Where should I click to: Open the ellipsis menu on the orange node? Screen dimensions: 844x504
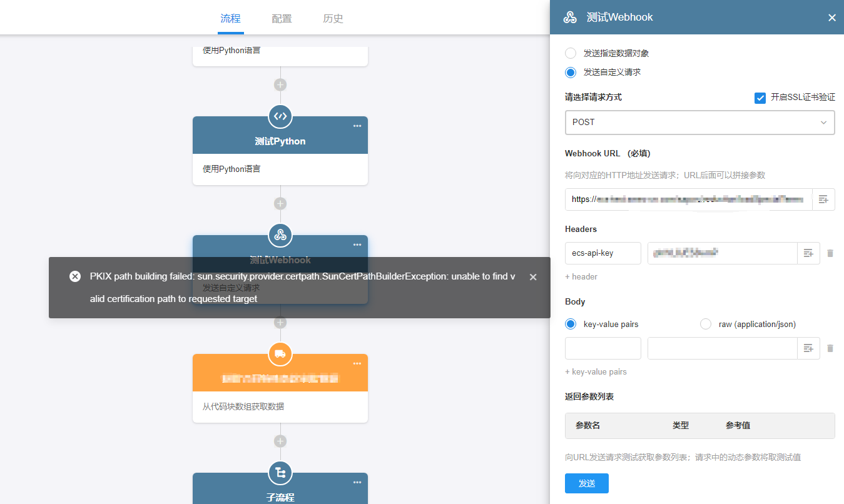(357, 363)
